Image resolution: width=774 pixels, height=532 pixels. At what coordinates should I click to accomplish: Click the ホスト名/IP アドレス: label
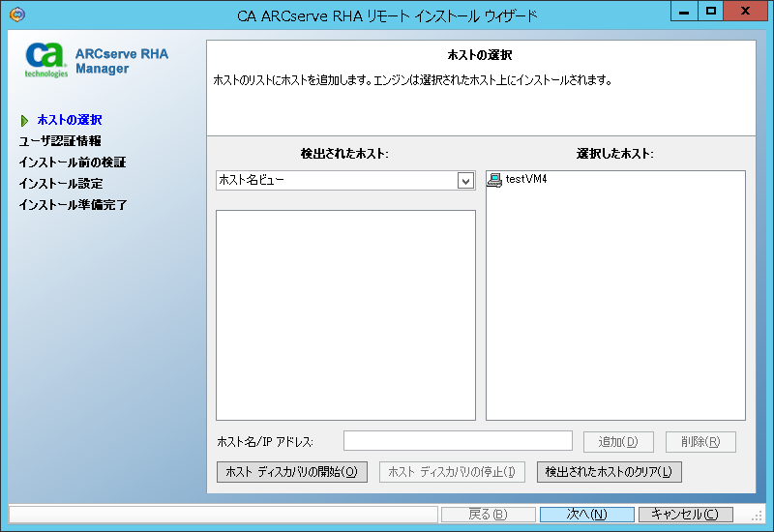[265, 442]
